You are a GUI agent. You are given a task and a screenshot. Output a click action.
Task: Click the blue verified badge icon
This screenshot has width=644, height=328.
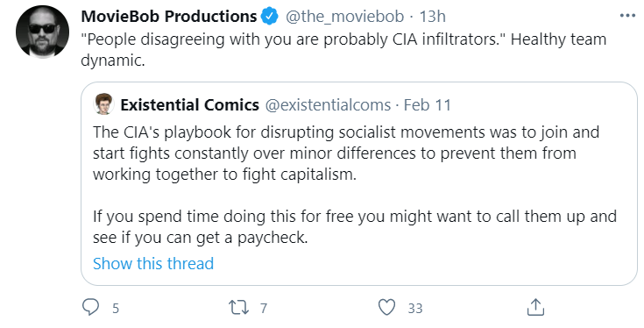pos(270,17)
